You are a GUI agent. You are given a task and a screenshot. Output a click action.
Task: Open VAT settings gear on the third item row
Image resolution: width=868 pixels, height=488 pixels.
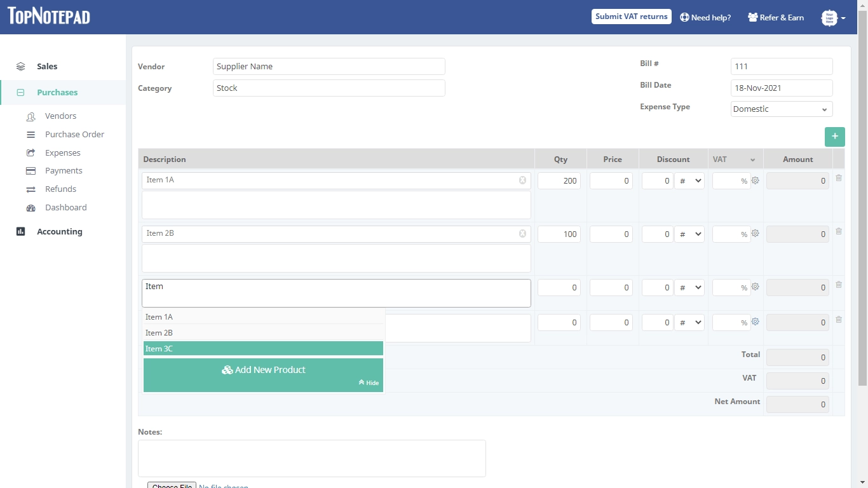[755, 287]
